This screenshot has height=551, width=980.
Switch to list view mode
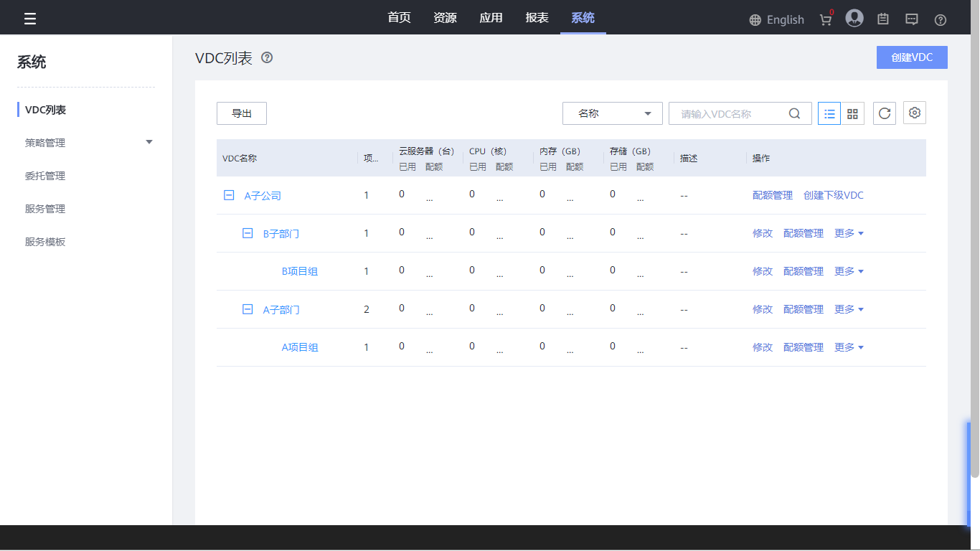[829, 113]
